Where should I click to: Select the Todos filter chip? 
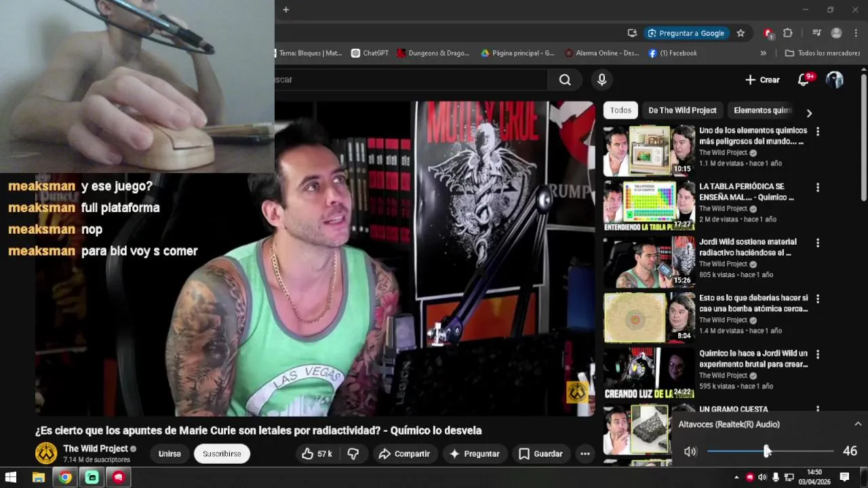pyautogui.click(x=620, y=110)
